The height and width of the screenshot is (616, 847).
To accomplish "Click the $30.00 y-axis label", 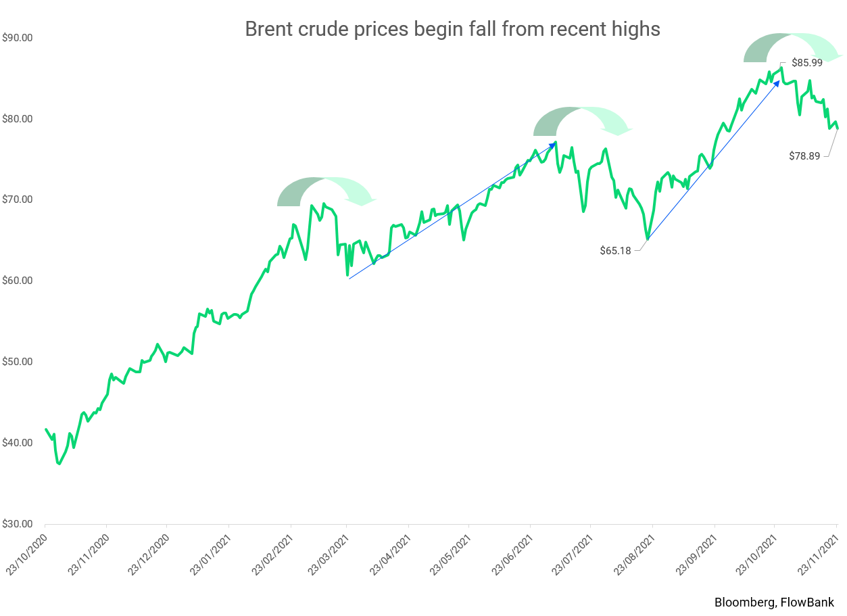I will [18, 524].
